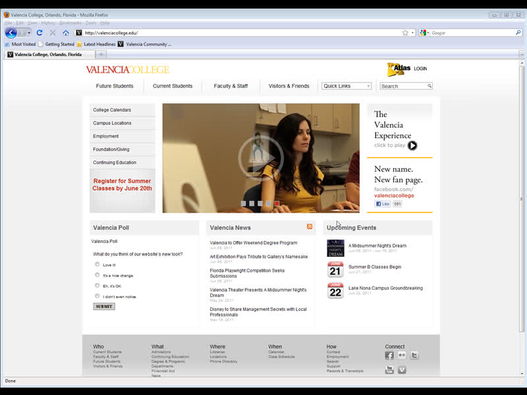Viewport: 527px width, 395px height.
Task: Open the Atlas login logo
Action: pos(399,69)
